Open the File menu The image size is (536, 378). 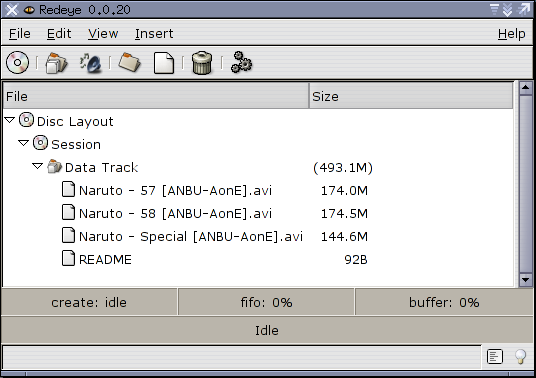coord(19,33)
